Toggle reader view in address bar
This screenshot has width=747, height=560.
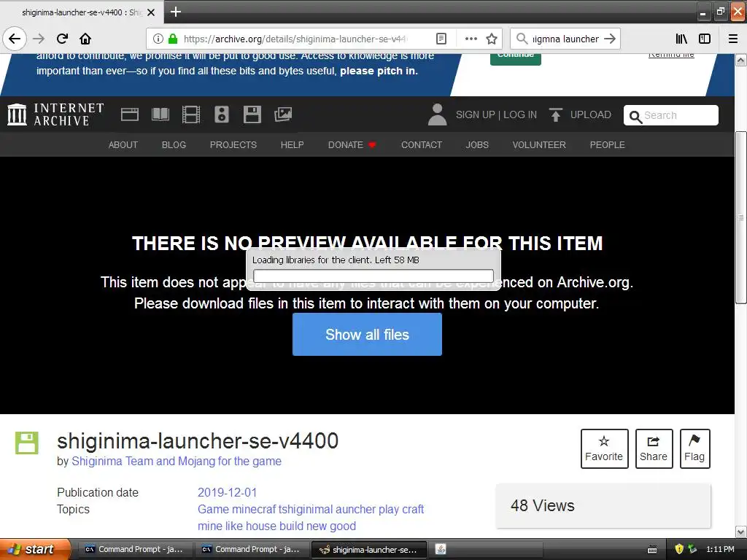(441, 39)
